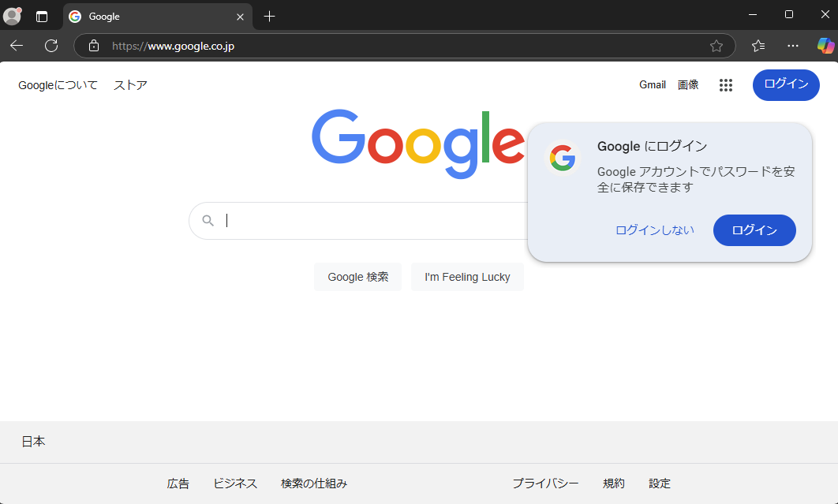Open the 広告 footer link
Viewport: 838px width, 504px height.
coord(178,483)
